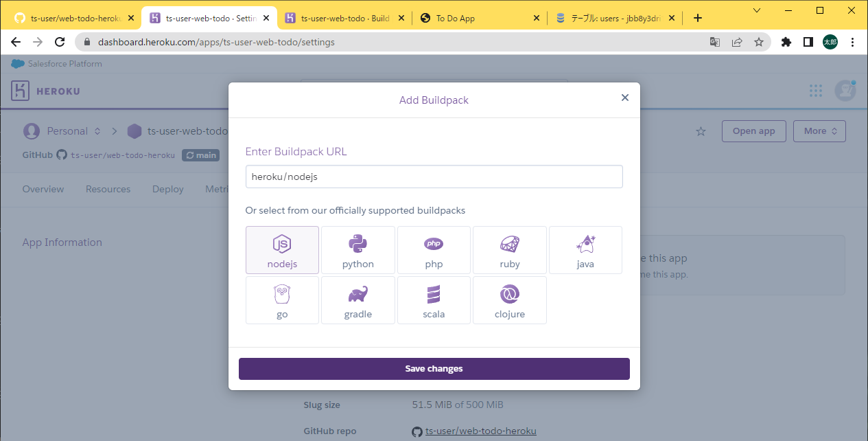Viewport: 868px width, 441px height.
Task: Click the slug size text 51.5 MiB of 500 MiB
Action: pyautogui.click(x=458, y=405)
